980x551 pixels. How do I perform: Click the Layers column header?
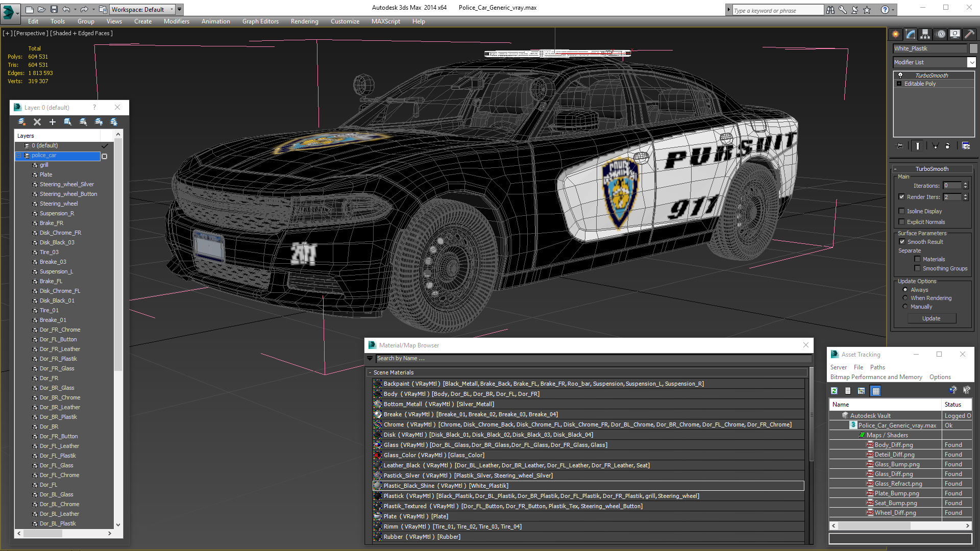[x=57, y=136]
